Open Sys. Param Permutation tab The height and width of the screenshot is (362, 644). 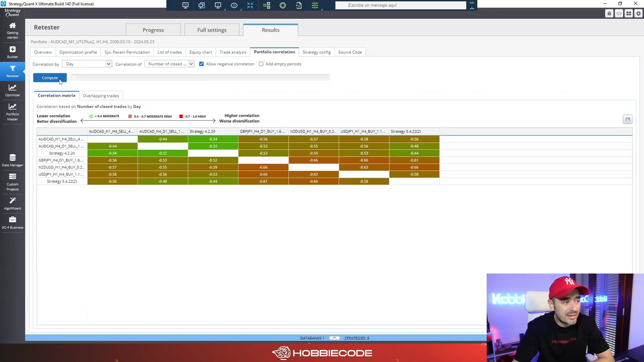pyautogui.click(x=127, y=52)
